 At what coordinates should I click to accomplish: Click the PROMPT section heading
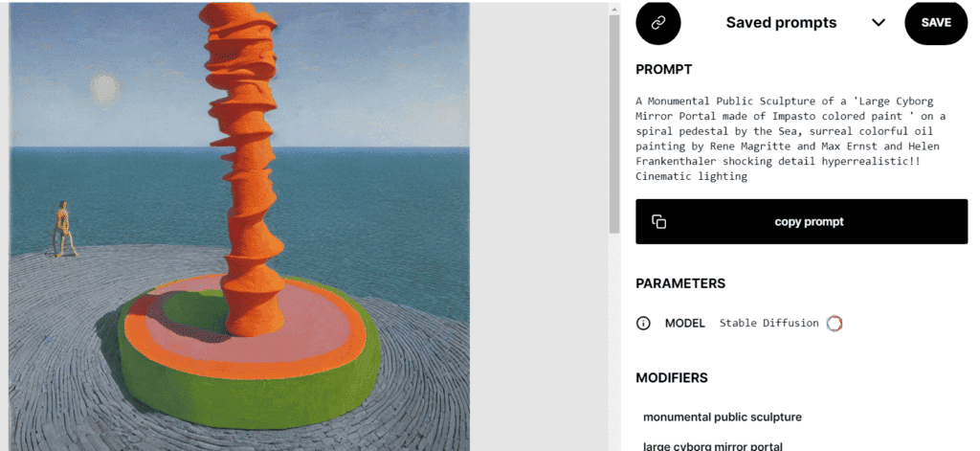pyautogui.click(x=664, y=70)
